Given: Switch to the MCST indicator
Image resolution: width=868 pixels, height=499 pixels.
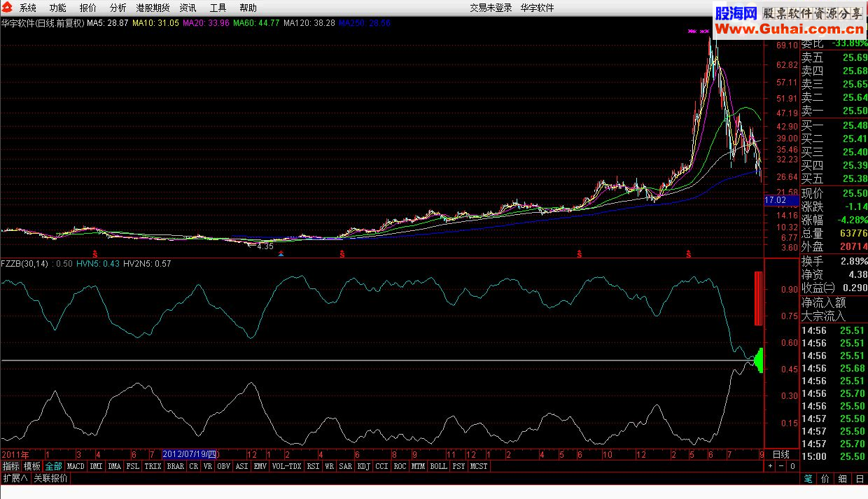Looking at the screenshot, I should click(x=479, y=466).
